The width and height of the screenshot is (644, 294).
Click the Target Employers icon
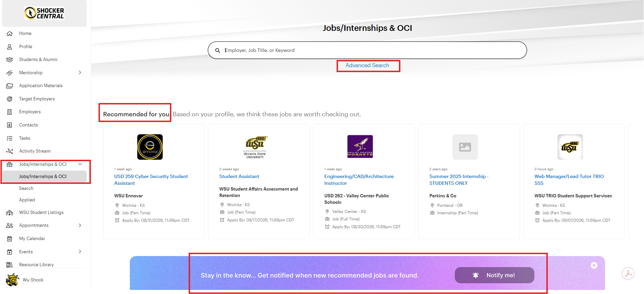9,99
